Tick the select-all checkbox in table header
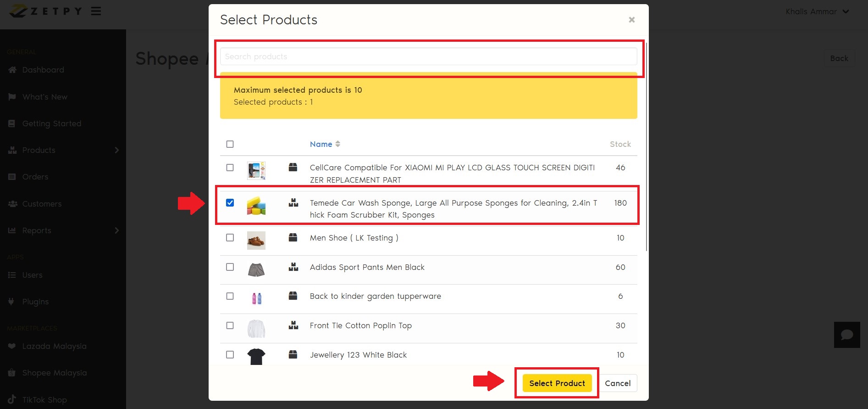The width and height of the screenshot is (868, 409). click(230, 144)
